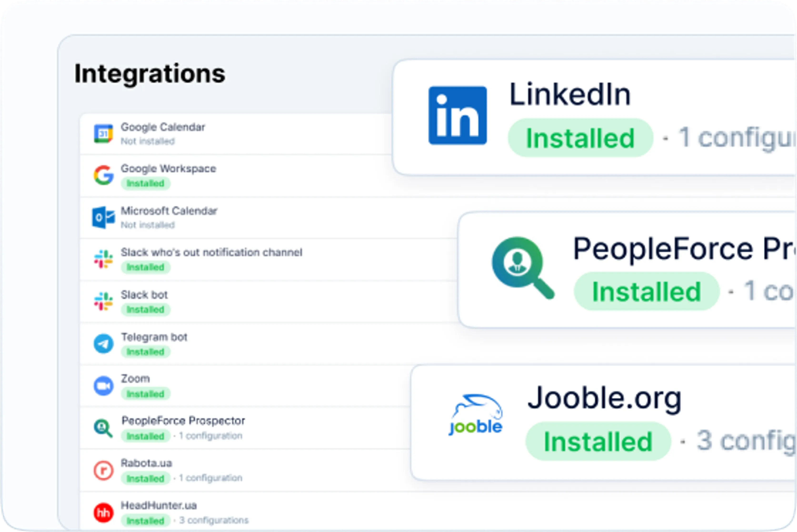Open Slack who's out notification channel
This screenshot has height=532, width=797.
tap(211, 252)
